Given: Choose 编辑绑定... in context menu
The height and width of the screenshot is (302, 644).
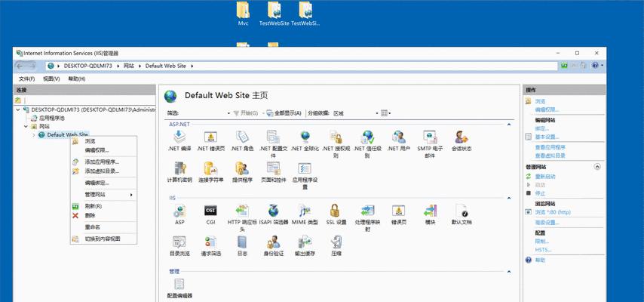Looking at the screenshot, I should click(x=103, y=183).
